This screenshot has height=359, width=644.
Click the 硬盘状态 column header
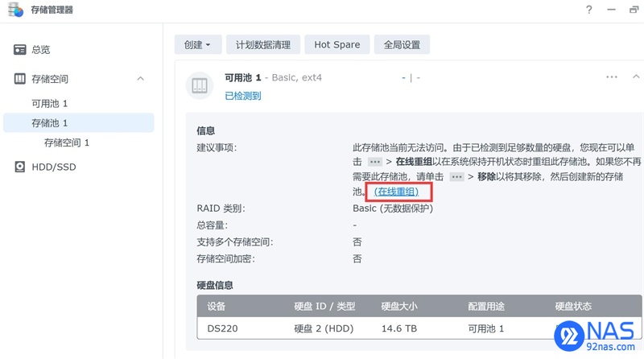pos(573,306)
